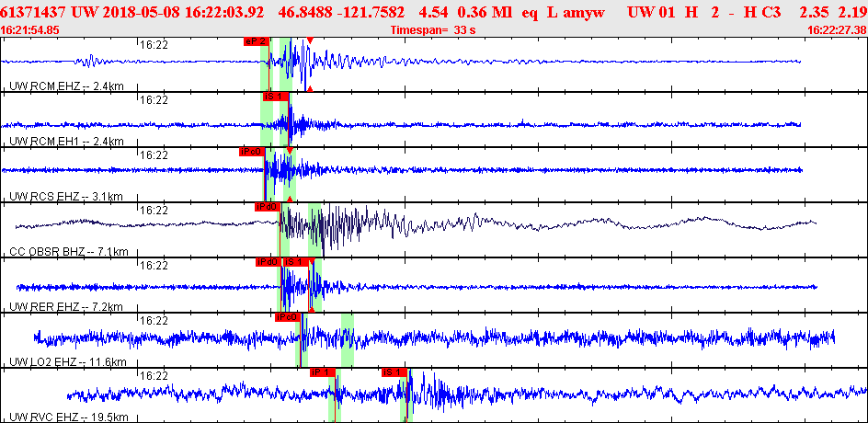Click the iP 1 pick flag on RVC EHZ
The height and width of the screenshot is (423, 868).
[322, 372]
